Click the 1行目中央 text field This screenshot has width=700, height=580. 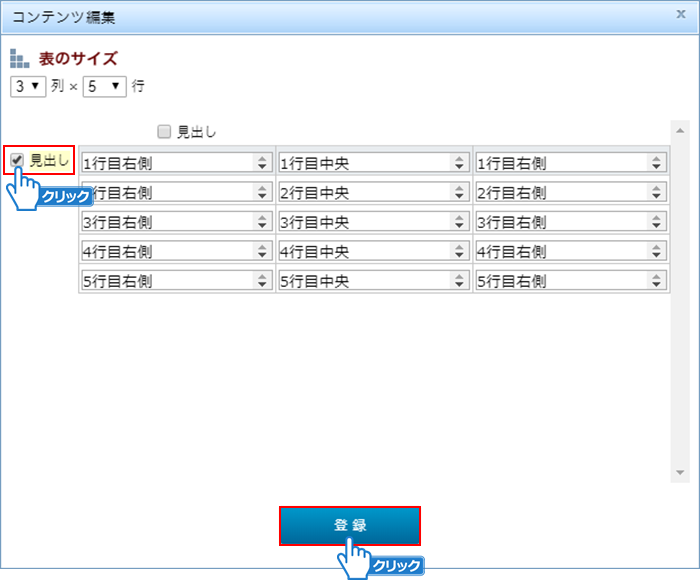pos(362,163)
